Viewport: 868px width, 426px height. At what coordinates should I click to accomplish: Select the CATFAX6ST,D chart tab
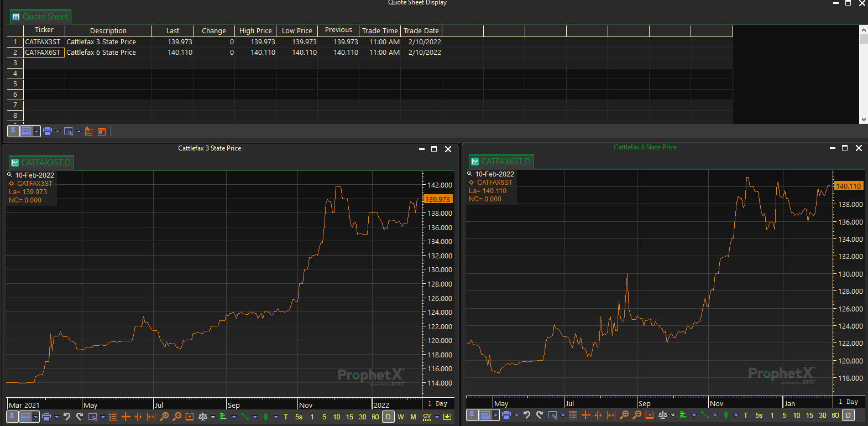coord(501,162)
